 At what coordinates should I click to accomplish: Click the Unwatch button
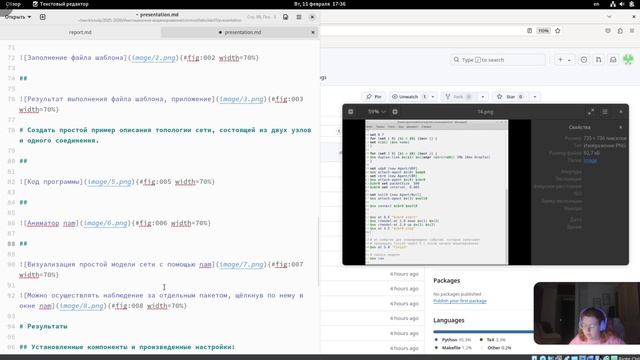(408, 97)
